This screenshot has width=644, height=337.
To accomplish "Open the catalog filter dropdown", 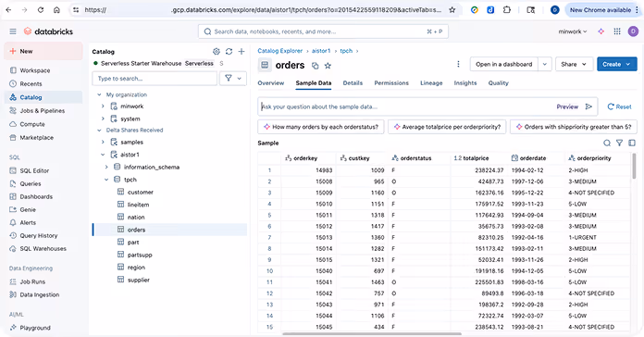I will click(x=233, y=78).
